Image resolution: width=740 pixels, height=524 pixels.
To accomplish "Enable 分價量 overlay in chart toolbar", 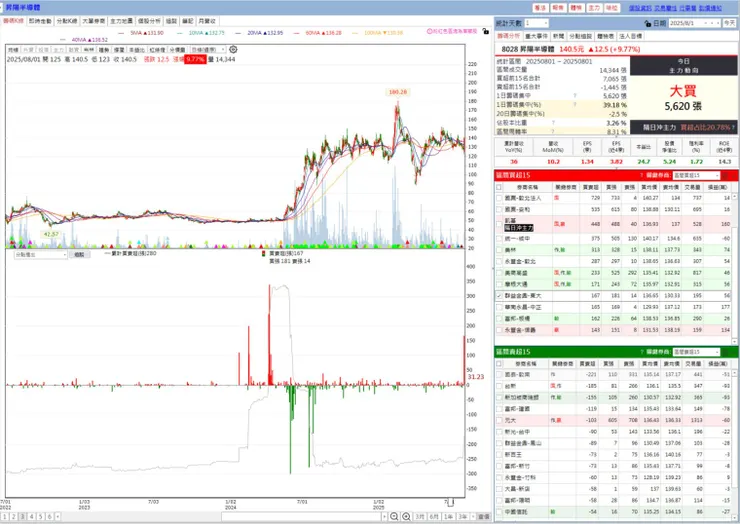I will click(177, 50).
